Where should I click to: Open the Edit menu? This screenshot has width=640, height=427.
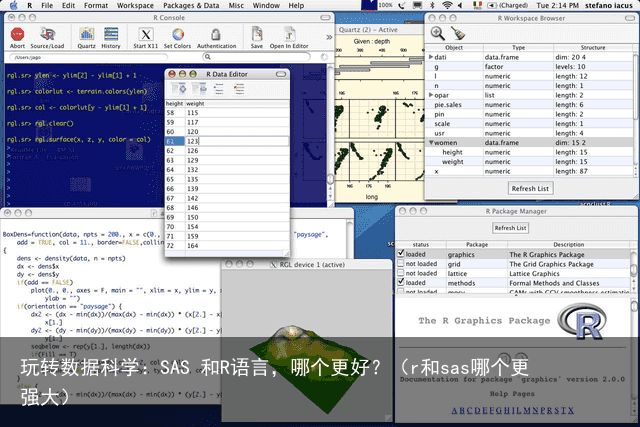point(68,5)
